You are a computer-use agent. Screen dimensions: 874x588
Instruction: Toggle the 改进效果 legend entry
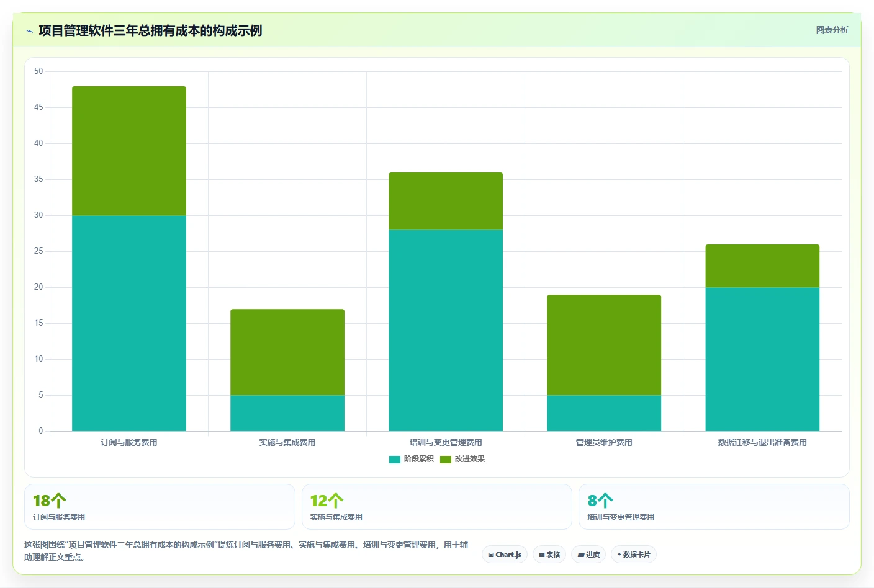(x=462, y=459)
